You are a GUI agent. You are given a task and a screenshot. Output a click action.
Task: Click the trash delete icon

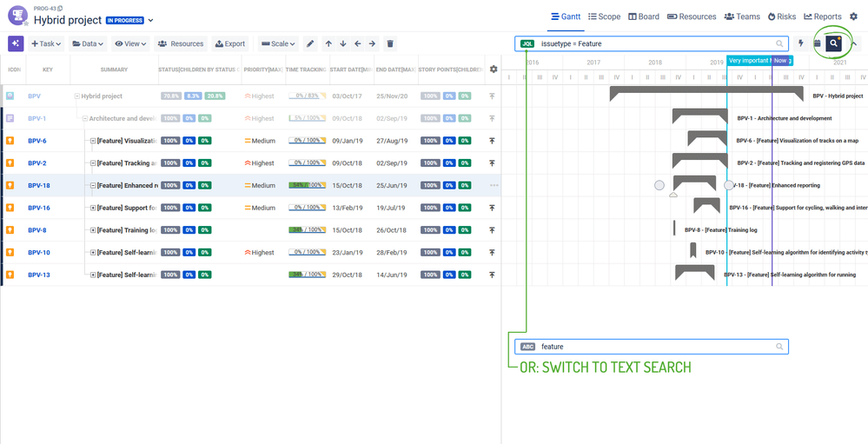point(390,43)
